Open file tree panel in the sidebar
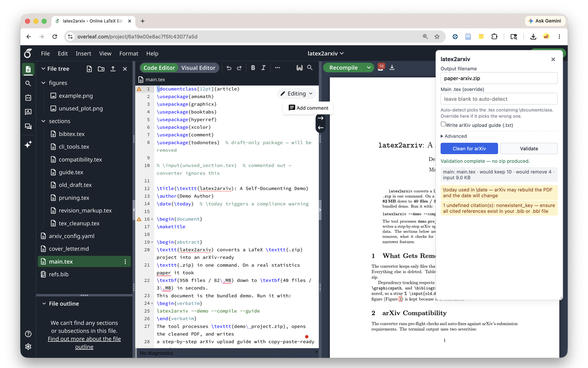Viewport: 588px width, 368px height. point(28,69)
